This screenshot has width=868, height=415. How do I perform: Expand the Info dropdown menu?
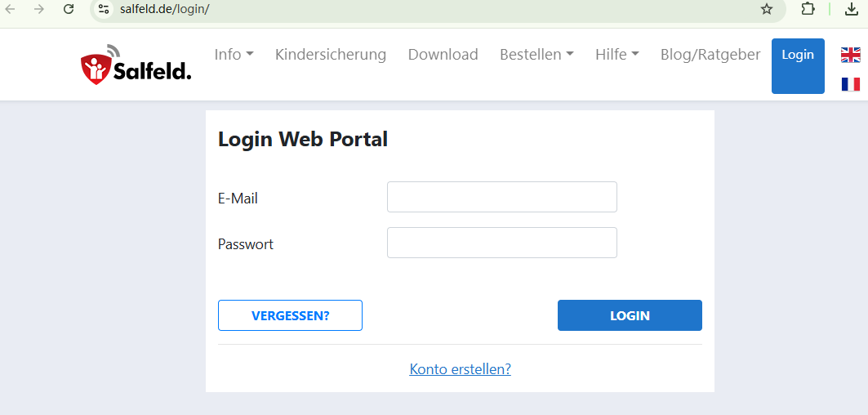tap(234, 55)
